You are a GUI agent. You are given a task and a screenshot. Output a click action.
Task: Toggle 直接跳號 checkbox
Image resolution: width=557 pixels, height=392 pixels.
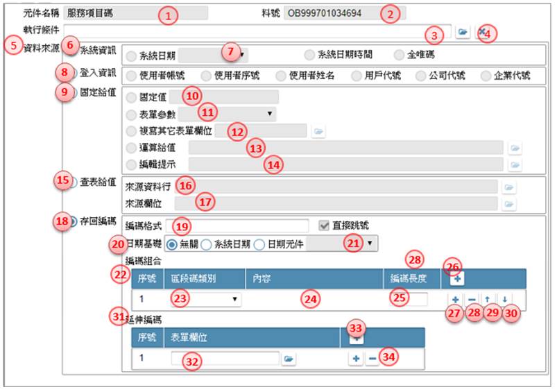coord(324,225)
